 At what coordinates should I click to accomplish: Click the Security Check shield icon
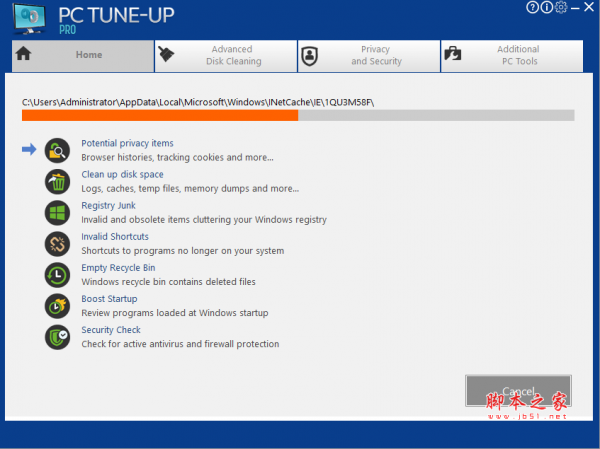point(57,337)
